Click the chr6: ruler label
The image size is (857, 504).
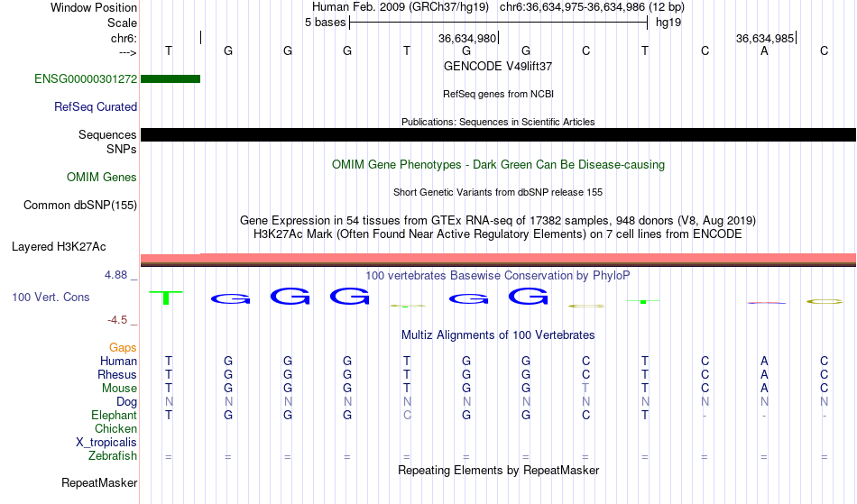tap(124, 38)
